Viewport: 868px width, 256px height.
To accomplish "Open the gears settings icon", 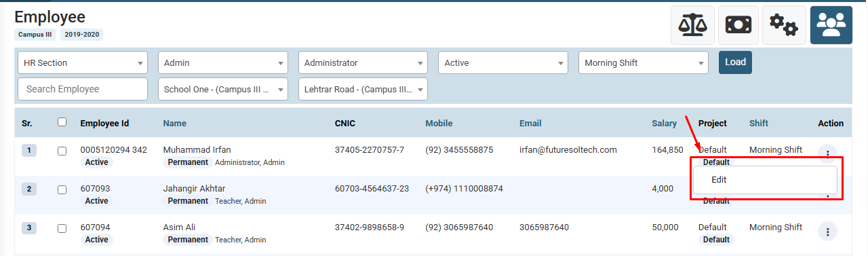I will tap(784, 25).
